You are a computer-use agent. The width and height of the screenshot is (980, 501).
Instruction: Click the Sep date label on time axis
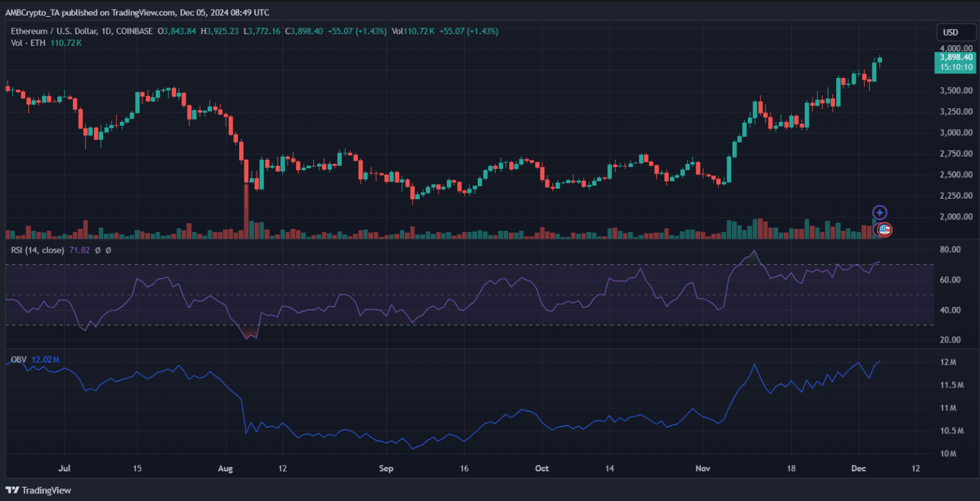(385, 468)
